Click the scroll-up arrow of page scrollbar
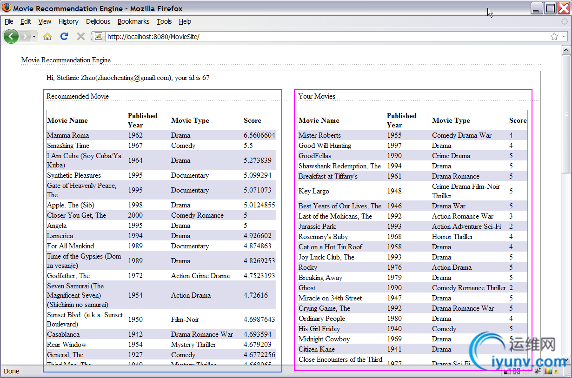The image size is (572, 378). [x=566, y=50]
